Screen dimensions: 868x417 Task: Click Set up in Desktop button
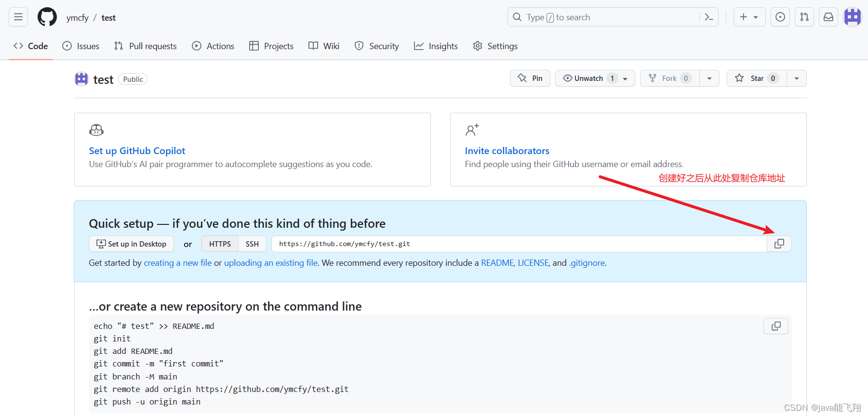(132, 244)
